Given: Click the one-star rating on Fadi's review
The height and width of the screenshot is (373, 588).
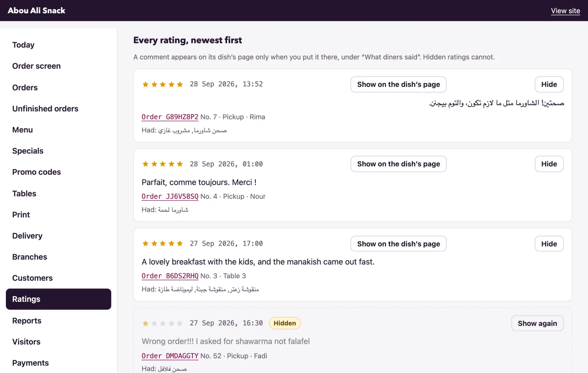Looking at the screenshot, I should [162, 323].
